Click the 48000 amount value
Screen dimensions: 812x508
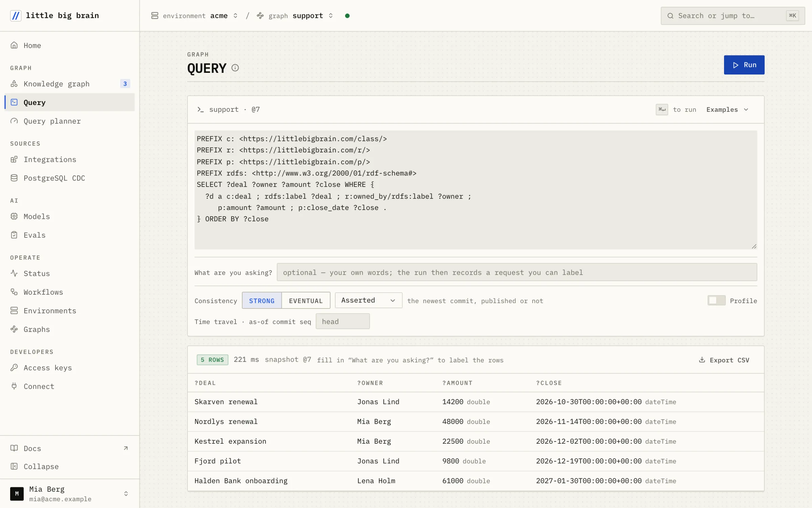[453, 421]
